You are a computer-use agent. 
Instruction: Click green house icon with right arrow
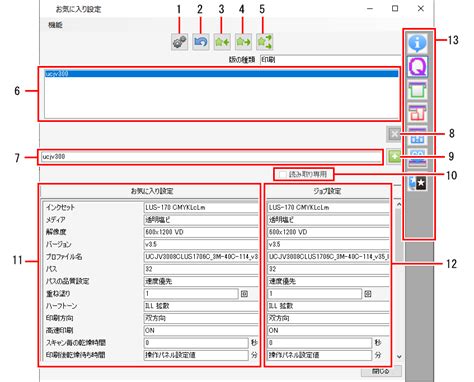point(243,42)
